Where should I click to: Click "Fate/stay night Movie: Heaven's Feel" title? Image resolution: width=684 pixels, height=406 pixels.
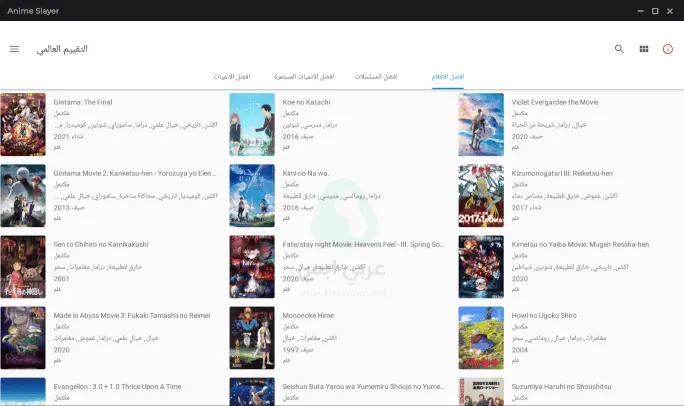(363, 244)
